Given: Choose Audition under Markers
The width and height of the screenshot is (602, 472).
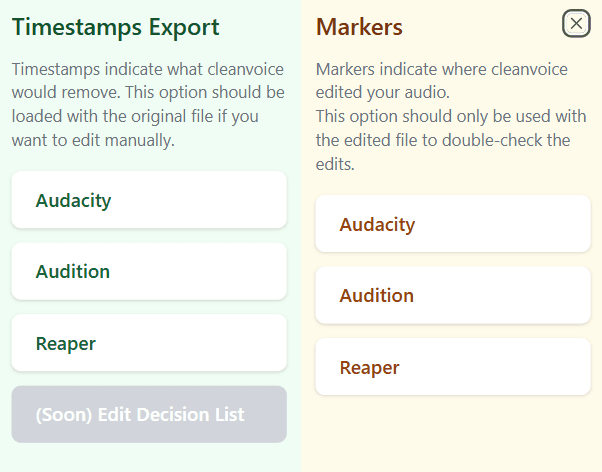Looking at the screenshot, I should point(453,296).
